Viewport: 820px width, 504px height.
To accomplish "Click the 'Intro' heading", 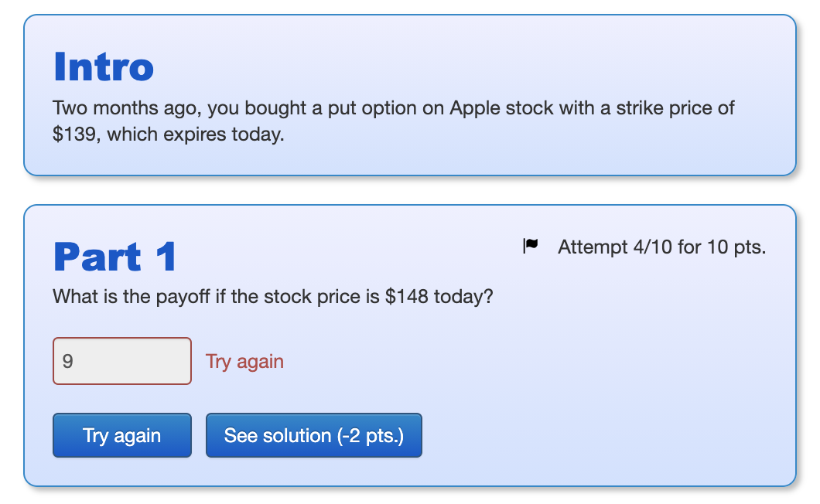I will pyautogui.click(x=102, y=67).
